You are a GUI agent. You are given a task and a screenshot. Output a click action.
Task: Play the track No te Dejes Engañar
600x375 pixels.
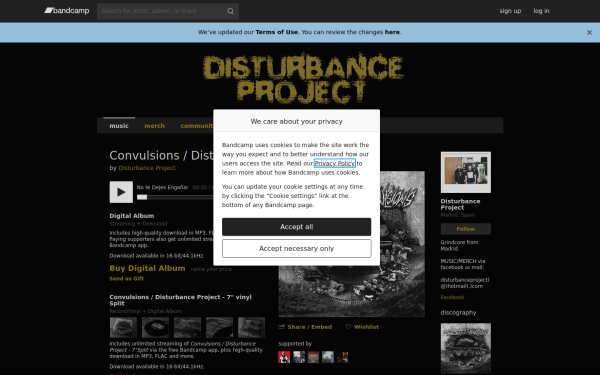pos(121,192)
